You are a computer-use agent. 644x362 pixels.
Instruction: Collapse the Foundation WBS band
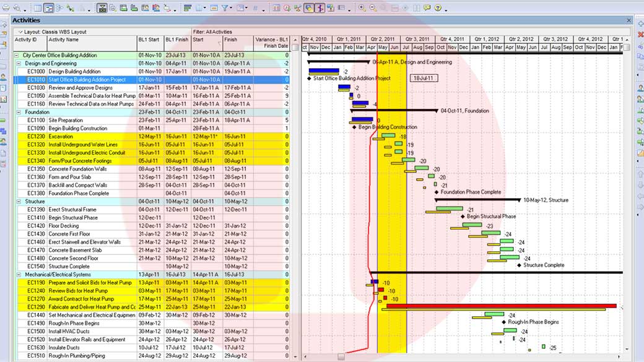[19, 112]
